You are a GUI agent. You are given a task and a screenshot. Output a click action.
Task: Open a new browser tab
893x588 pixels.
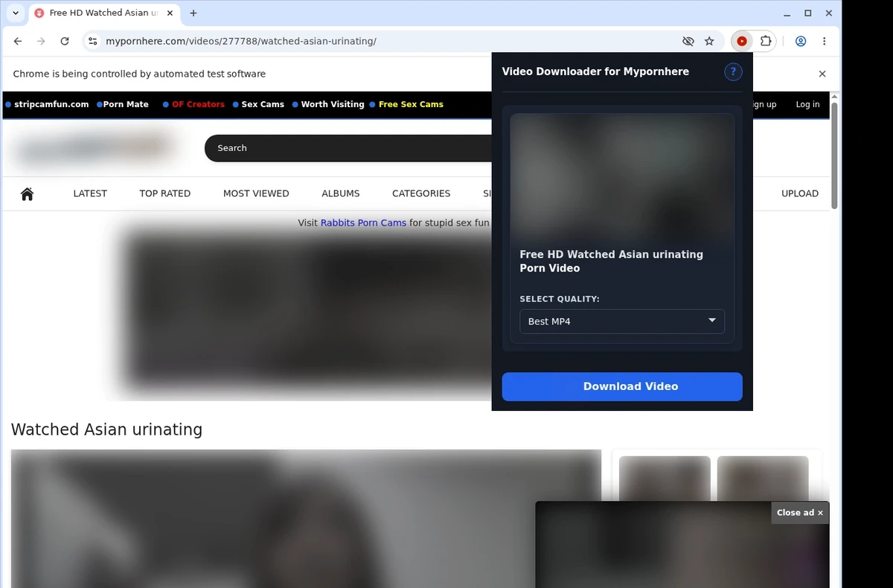(x=193, y=13)
